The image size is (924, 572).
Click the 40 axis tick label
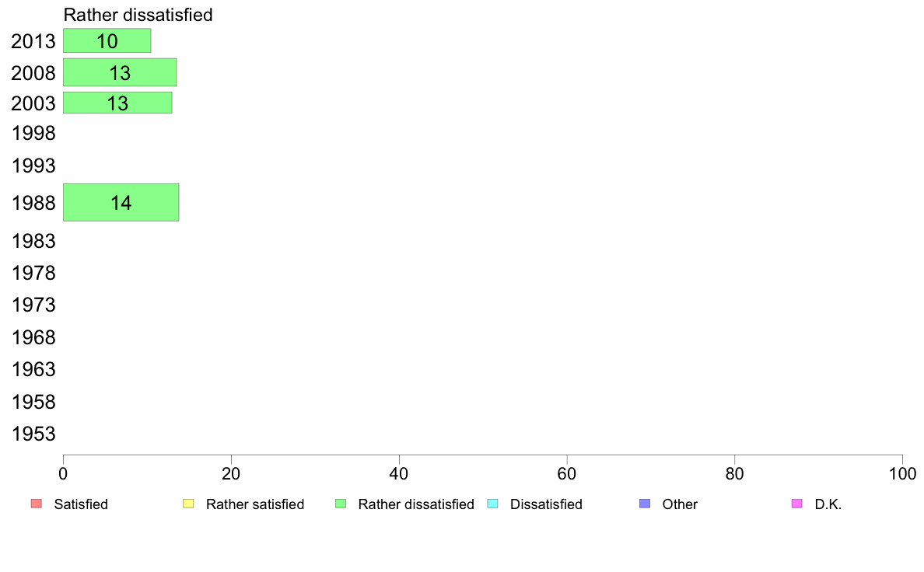tap(399, 473)
